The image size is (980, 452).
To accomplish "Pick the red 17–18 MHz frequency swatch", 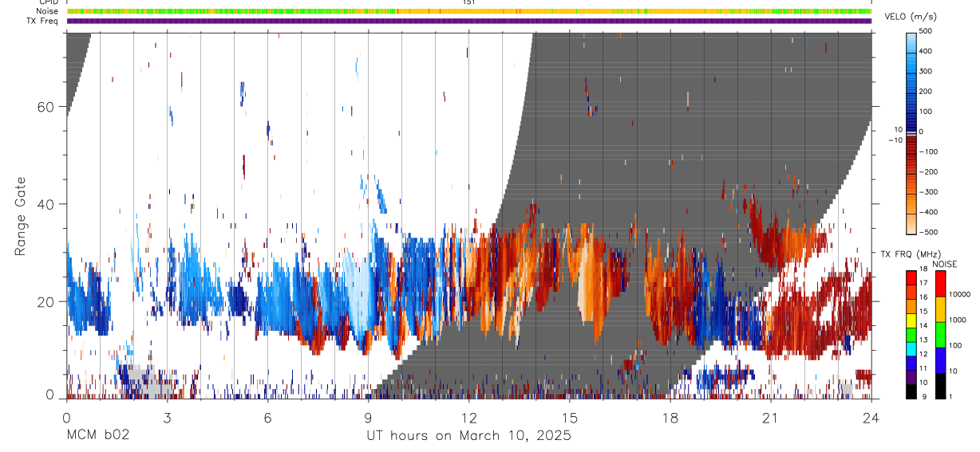I will [x=911, y=277].
